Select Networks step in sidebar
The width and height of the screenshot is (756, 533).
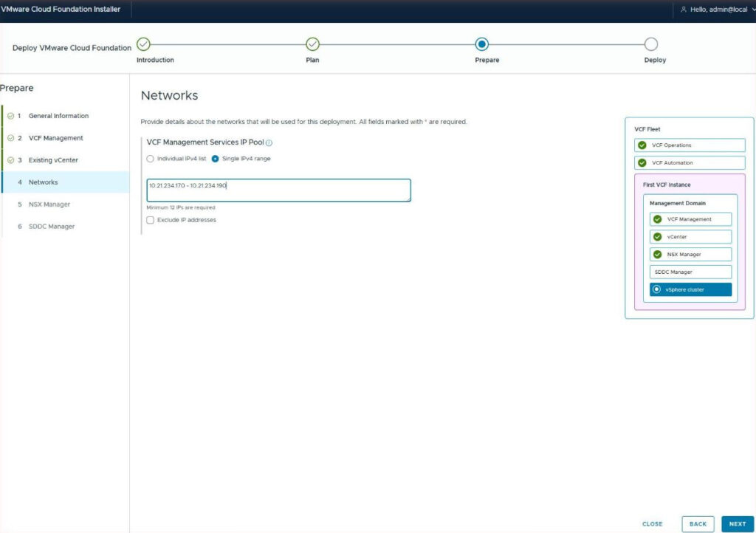pyautogui.click(x=66, y=182)
